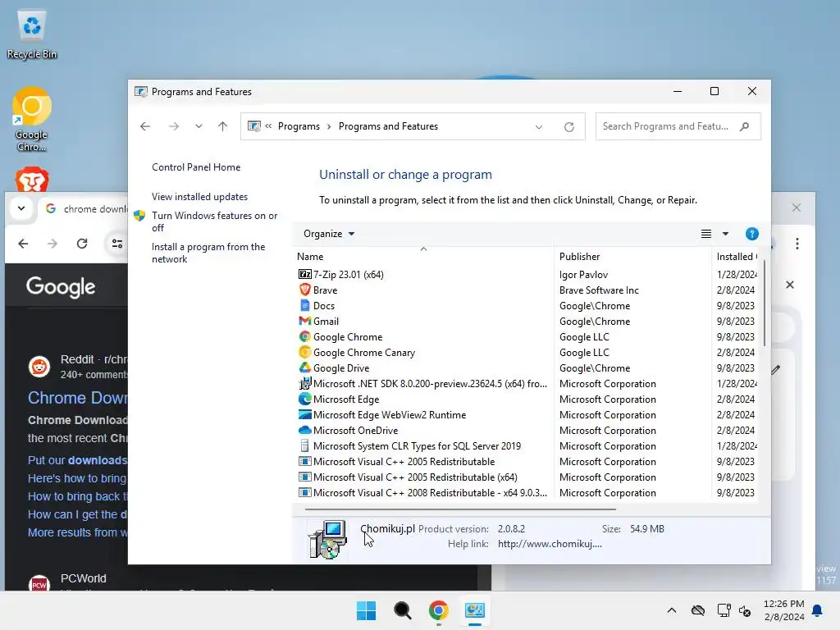Click the Chomikuj.pl installer thumbnail in details pane

[x=327, y=539]
